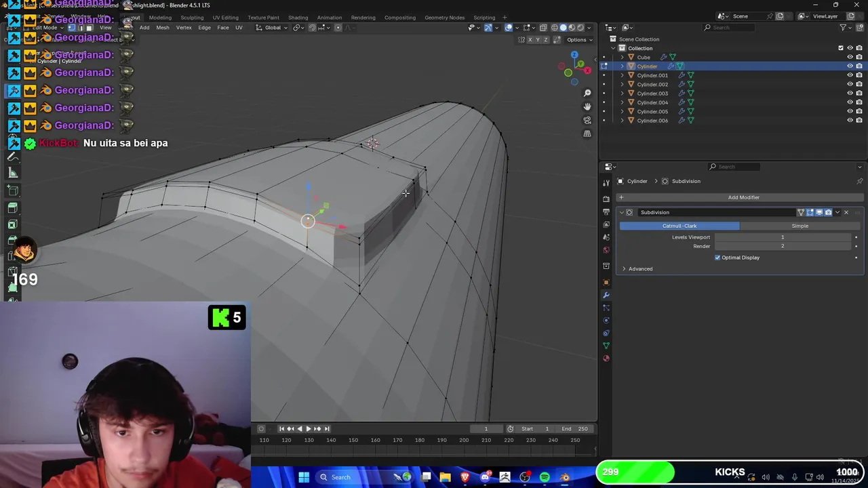The width and height of the screenshot is (868, 488).
Task: Switch to Compositing workspace tab
Action: [x=400, y=18]
